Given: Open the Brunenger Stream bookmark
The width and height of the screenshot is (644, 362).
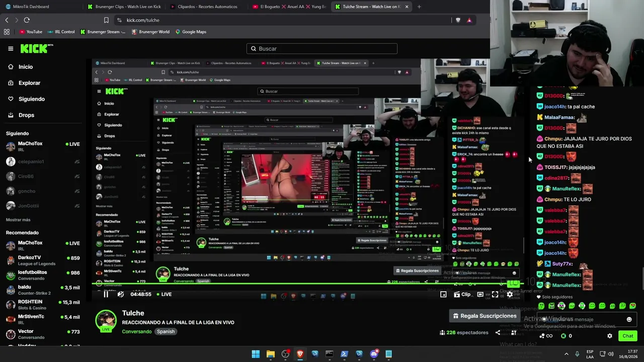Looking at the screenshot, I should tap(103, 32).
